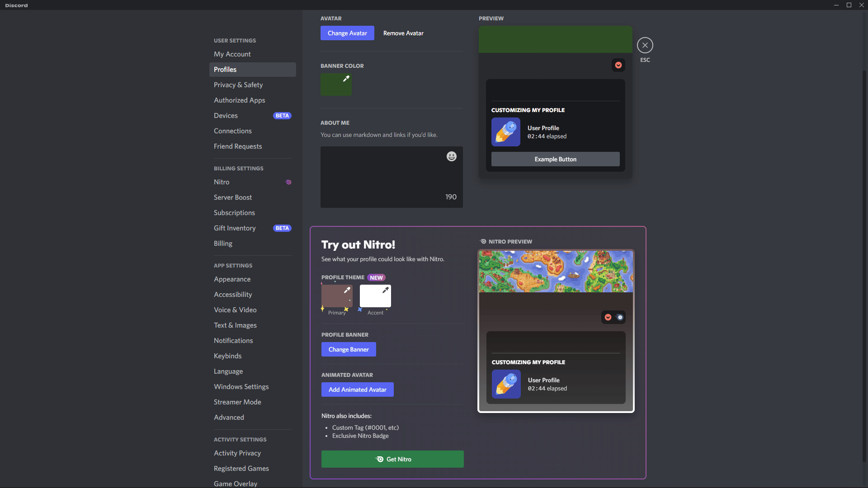Open Connections settings

coord(252,131)
